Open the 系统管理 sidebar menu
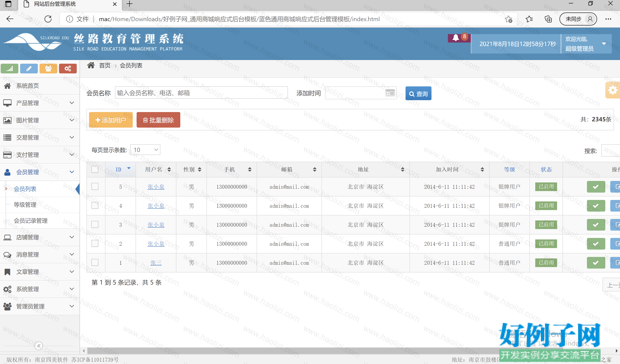This screenshot has height=364, width=620. tap(40, 289)
